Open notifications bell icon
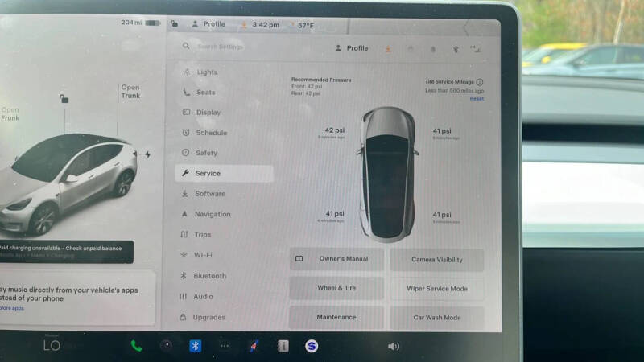This screenshot has height=362, width=644. pos(433,49)
